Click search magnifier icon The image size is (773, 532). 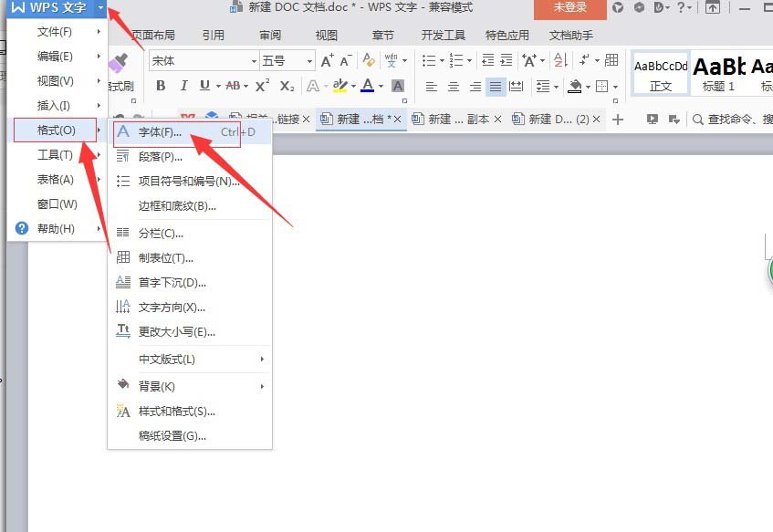point(697,120)
